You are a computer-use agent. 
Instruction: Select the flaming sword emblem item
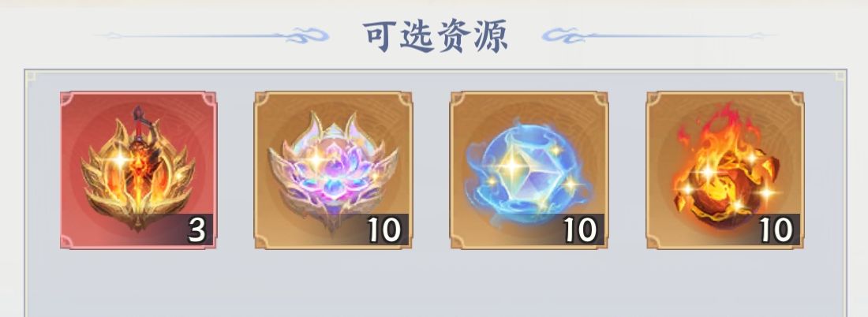138,170
